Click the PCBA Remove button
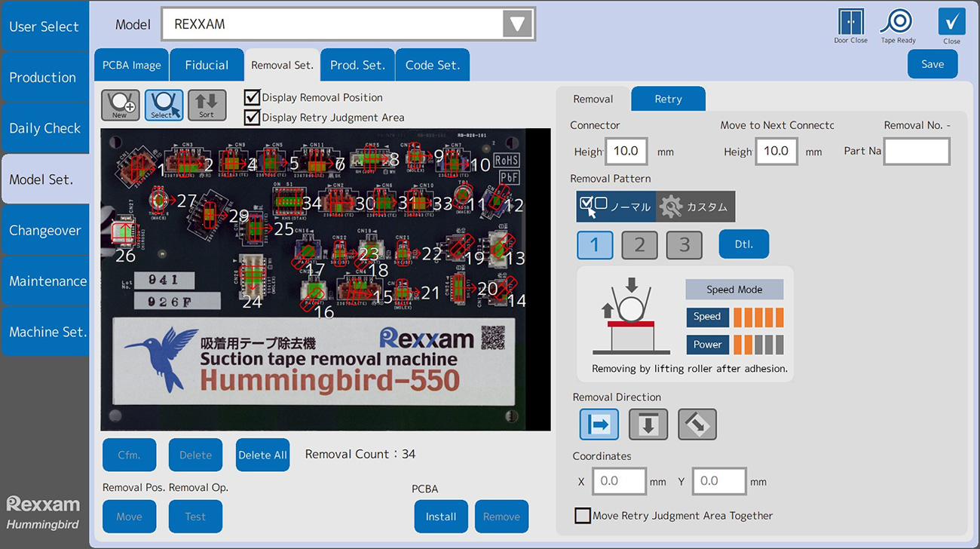 pos(501,517)
